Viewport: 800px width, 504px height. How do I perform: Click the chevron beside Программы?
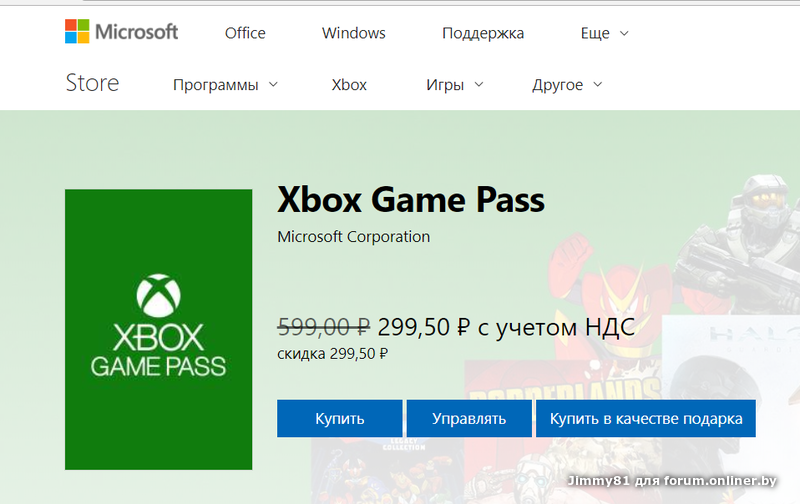[273, 84]
